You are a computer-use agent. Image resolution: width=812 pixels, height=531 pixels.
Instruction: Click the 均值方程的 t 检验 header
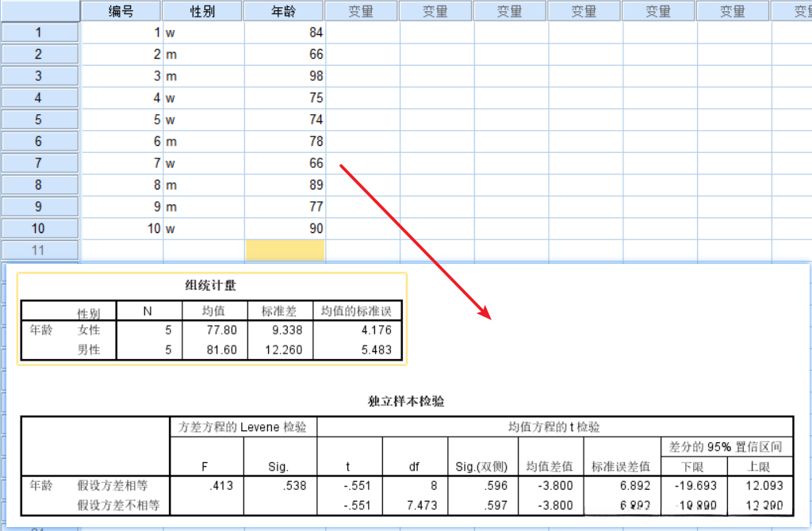pyautogui.click(x=554, y=427)
